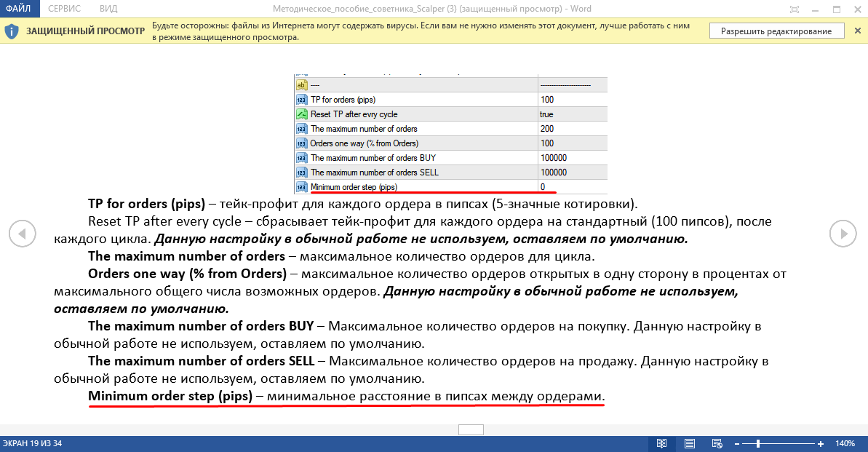Click the document title in title bar
This screenshot has height=452, width=868.
click(x=431, y=9)
